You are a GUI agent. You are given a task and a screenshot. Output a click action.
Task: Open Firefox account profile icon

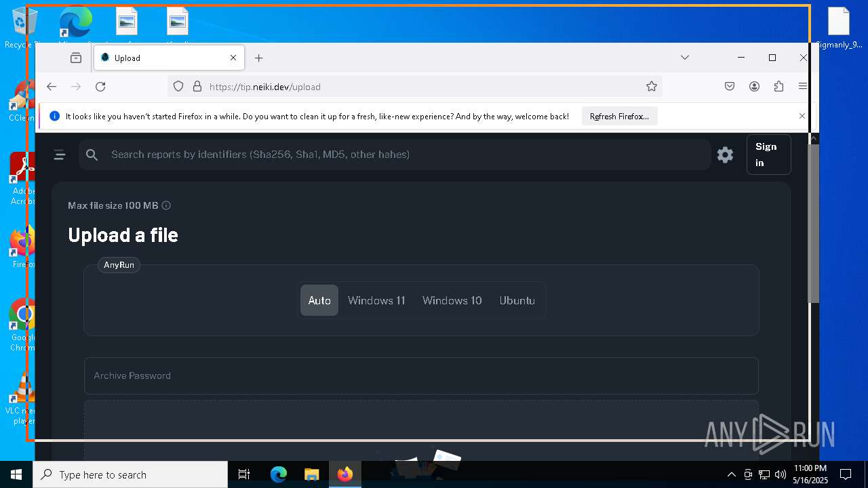click(x=754, y=87)
